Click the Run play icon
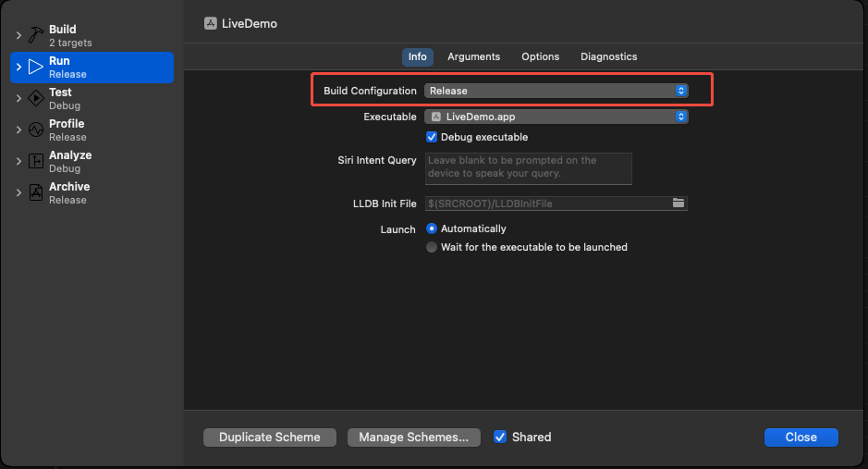This screenshot has height=469, width=868. click(x=36, y=67)
